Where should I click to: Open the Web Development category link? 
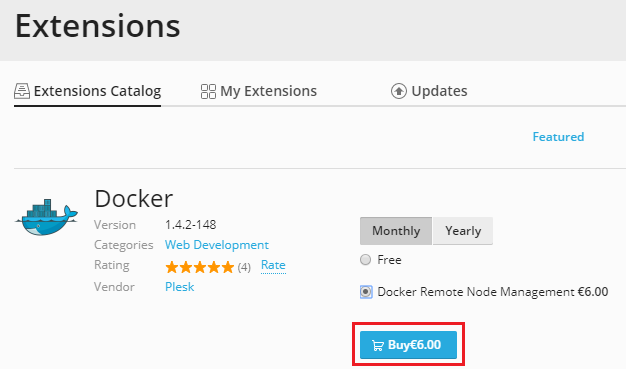[217, 245]
